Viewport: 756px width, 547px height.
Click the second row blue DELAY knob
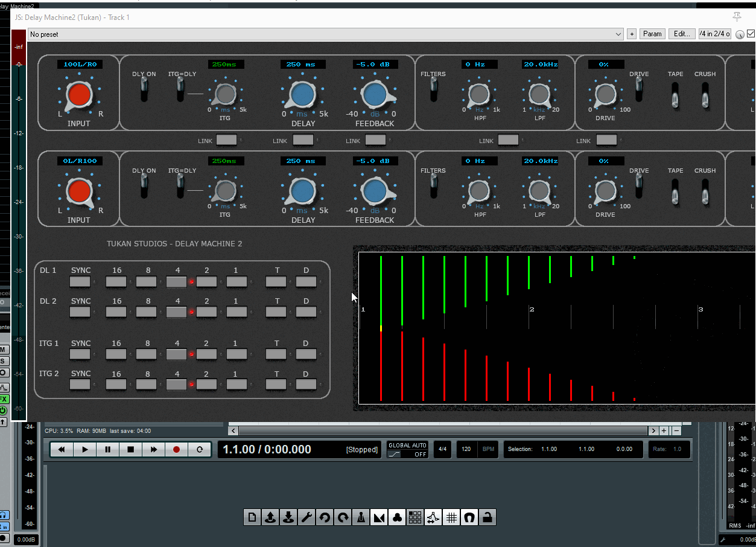click(302, 191)
